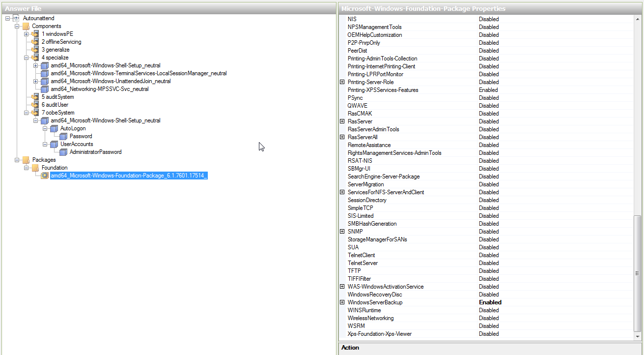644x355 pixels.
Task: Collapse the 7 oobeSystem node
Action: point(26,113)
